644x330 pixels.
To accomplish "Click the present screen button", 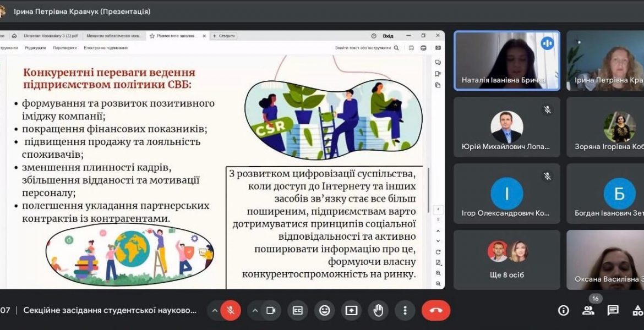I will (x=351, y=310).
